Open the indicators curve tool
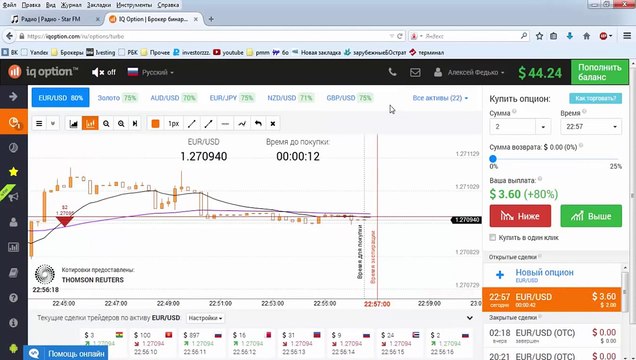 click(242, 123)
